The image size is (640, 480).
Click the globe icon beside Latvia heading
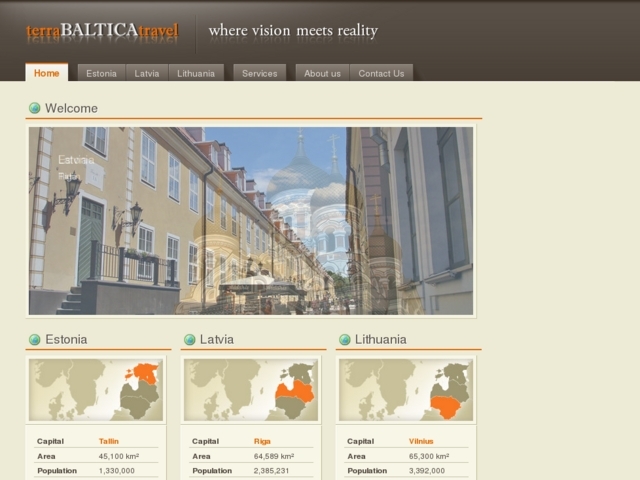pyautogui.click(x=190, y=339)
